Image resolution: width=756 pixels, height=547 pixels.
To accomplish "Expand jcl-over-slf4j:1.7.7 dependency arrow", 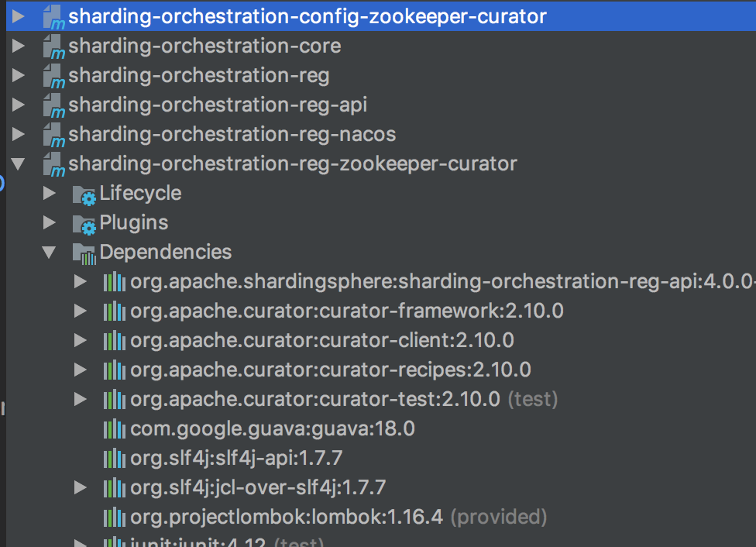I will pos(80,487).
